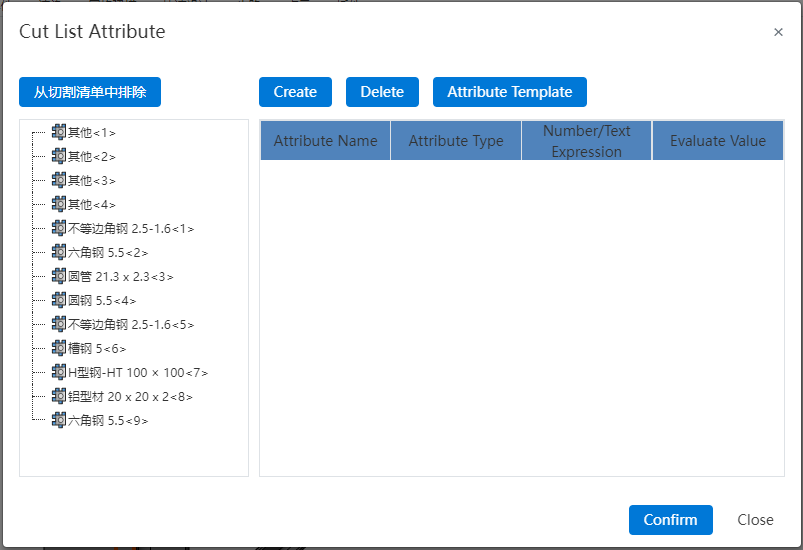Image resolution: width=803 pixels, height=550 pixels.
Task: Click the Create button
Action: tap(295, 92)
